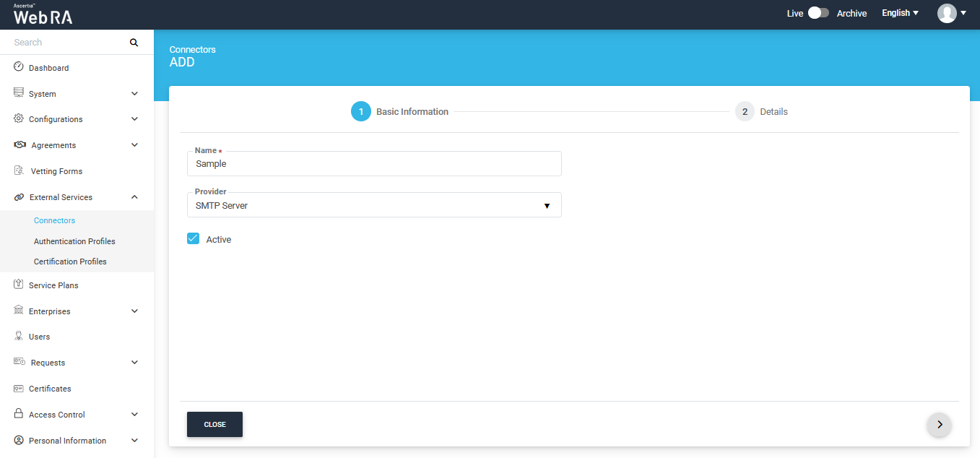This screenshot has height=458, width=980.
Task: Open the English language dropdown
Action: click(900, 13)
